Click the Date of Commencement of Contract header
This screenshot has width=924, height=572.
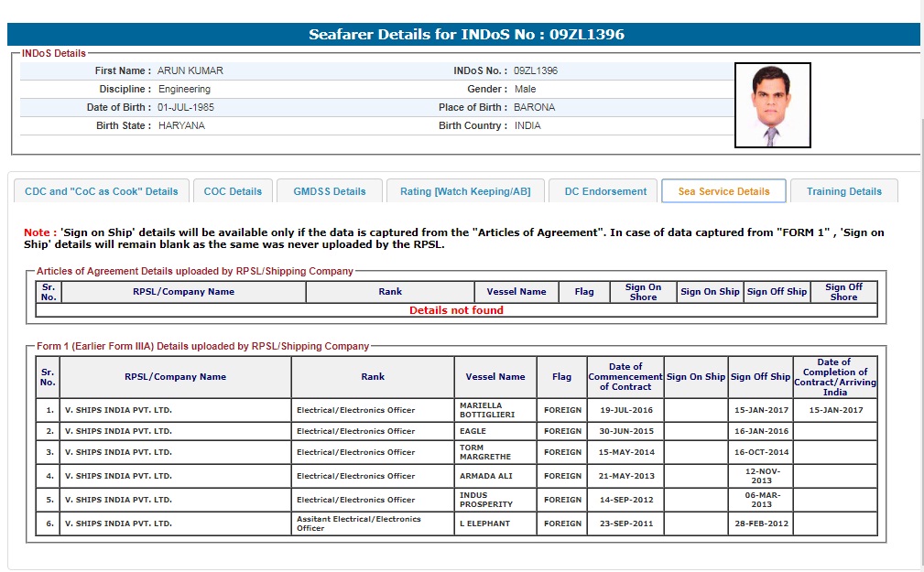click(625, 376)
